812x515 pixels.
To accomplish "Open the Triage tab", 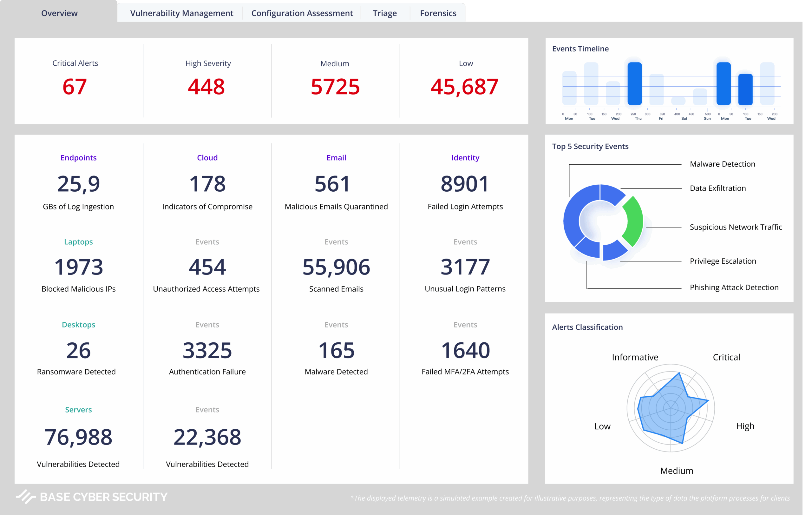I will 384,13.
